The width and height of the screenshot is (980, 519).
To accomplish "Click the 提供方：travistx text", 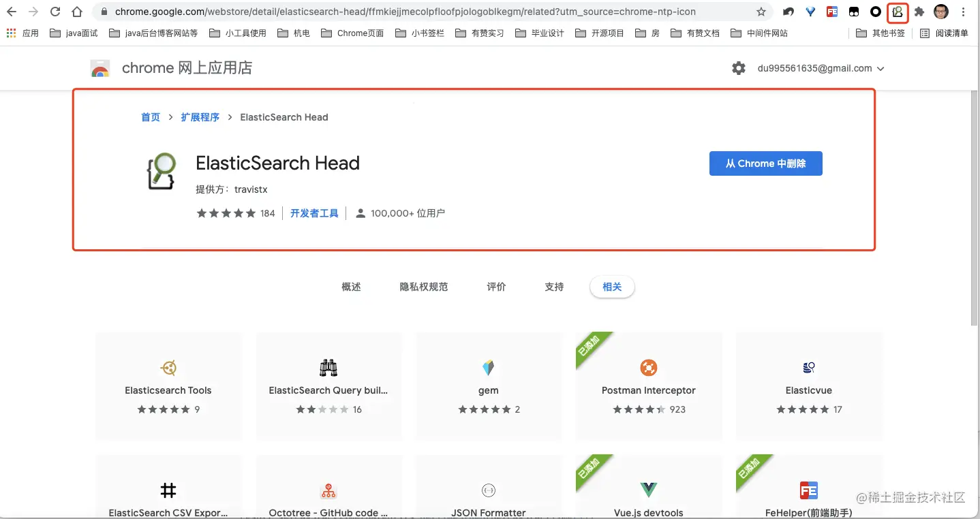I will point(232,189).
